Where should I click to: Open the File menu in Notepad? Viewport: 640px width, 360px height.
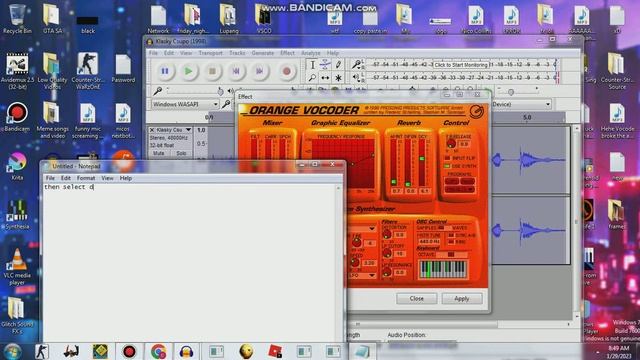coord(50,178)
